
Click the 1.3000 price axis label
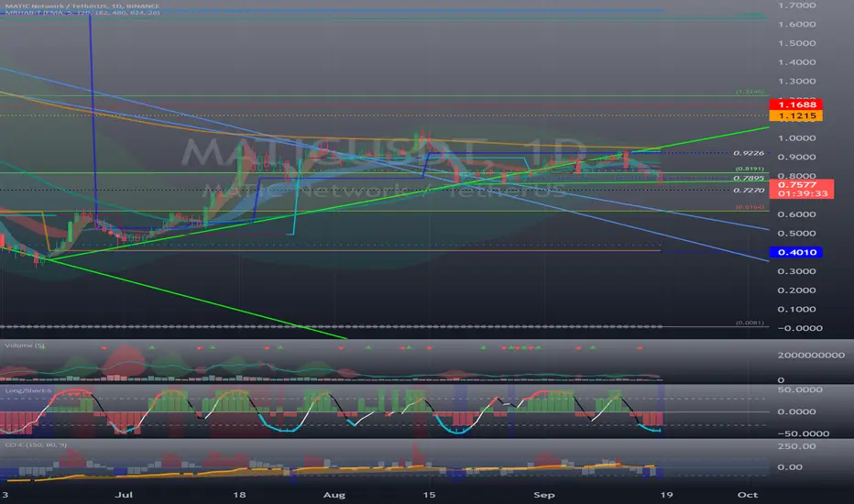(x=797, y=82)
